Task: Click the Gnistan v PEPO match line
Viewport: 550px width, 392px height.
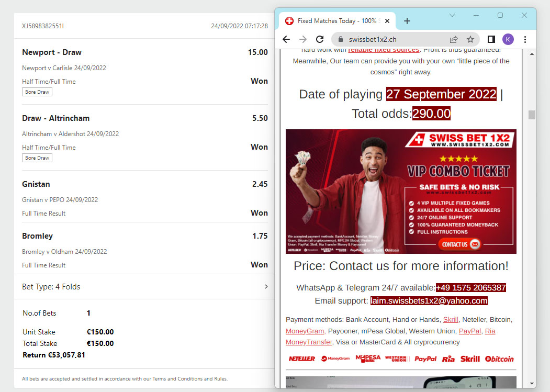Action: (x=60, y=200)
